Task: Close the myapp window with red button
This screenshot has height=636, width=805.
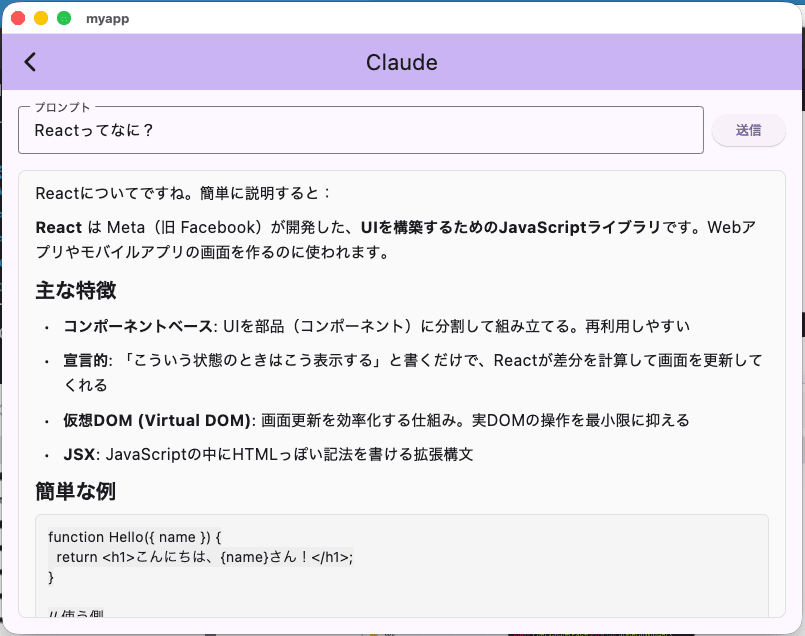Action: pos(18,18)
